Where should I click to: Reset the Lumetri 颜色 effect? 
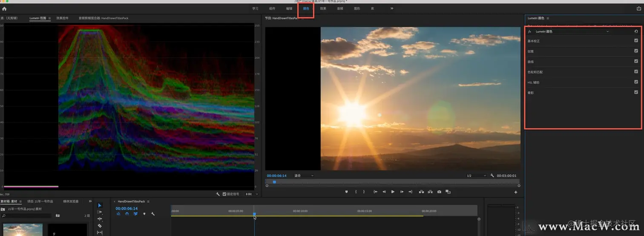click(x=636, y=31)
